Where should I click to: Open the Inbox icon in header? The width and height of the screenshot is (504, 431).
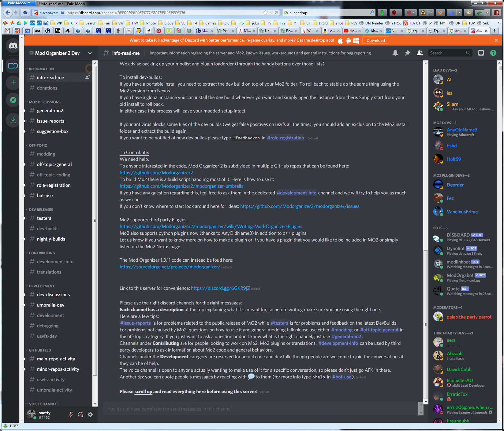(x=481, y=53)
